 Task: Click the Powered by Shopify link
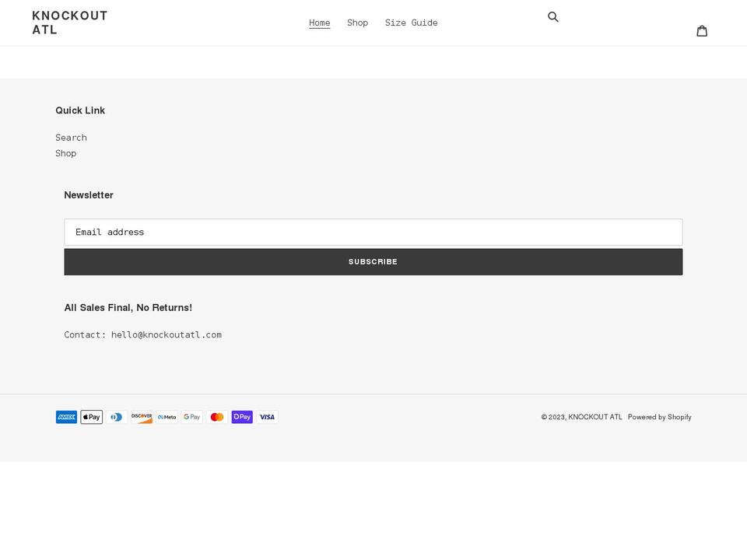(x=660, y=417)
